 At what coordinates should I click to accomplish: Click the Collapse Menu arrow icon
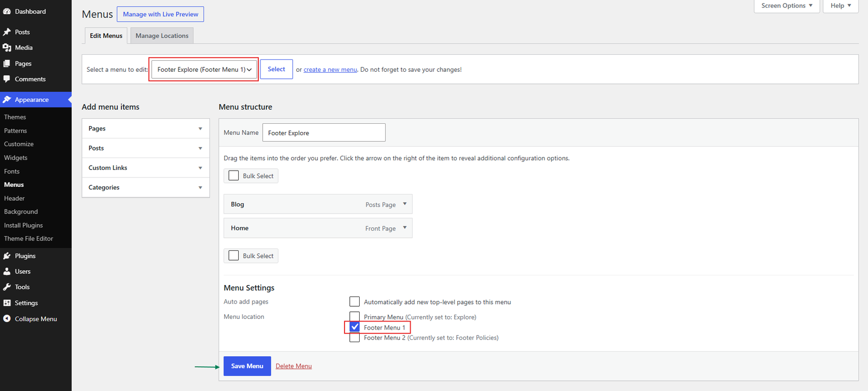tap(7, 319)
